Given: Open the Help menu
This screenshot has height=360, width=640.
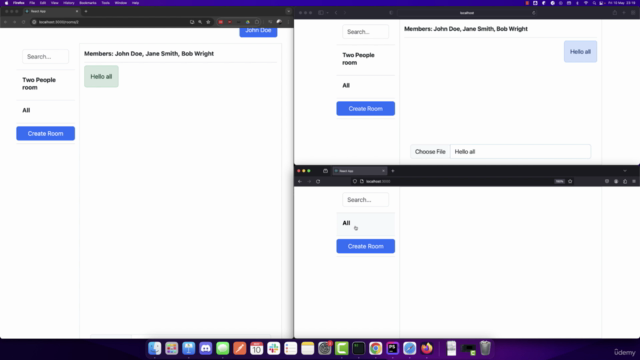Looking at the screenshot, I should (x=135, y=3).
